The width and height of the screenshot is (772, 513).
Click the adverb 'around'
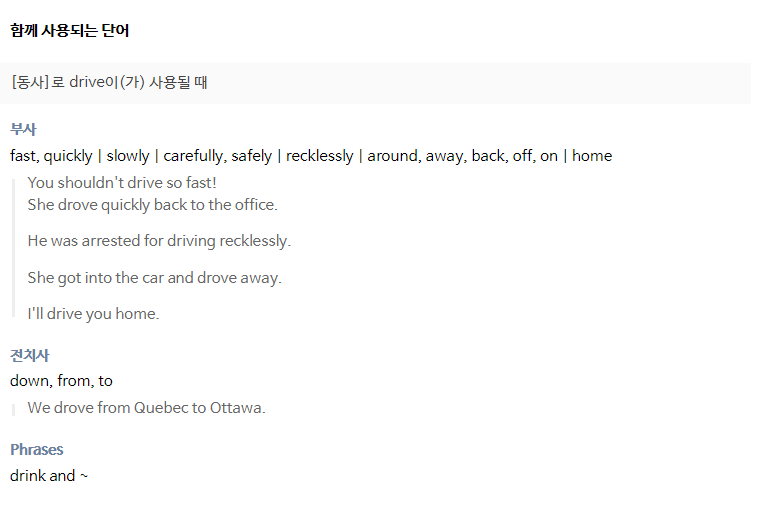pyautogui.click(x=392, y=156)
